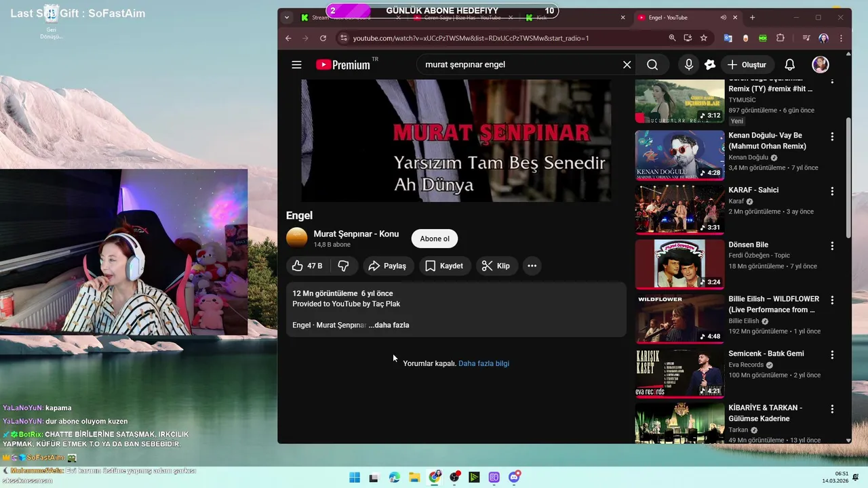Open the Murat Şenpınar - Konu channel name
The width and height of the screenshot is (868, 488).
point(356,234)
